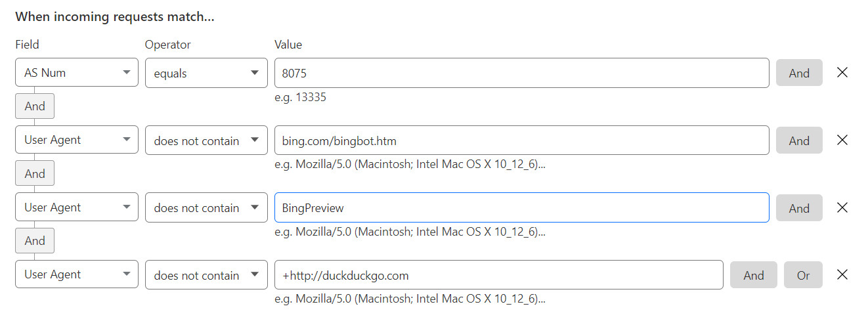The height and width of the screenshot is (321, 868).
Task: Expand the first User Agent field dropdown
Action: [x=77, y=140]
